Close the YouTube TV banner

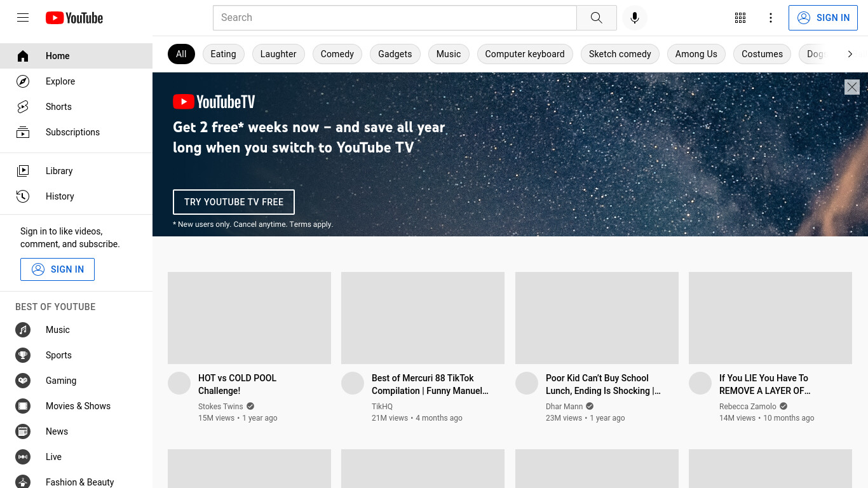852,87
